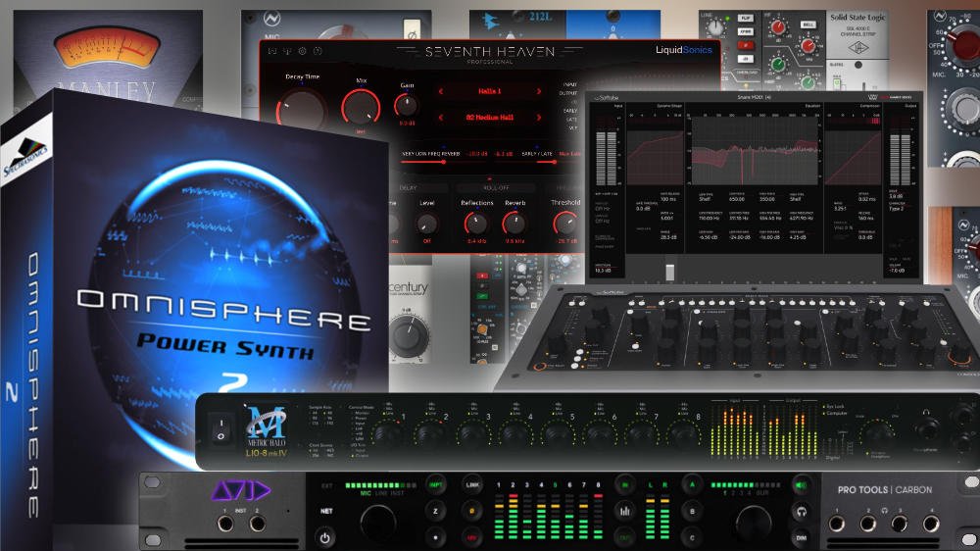Open Seventh Heaven settings gear icon

point(302,51)
